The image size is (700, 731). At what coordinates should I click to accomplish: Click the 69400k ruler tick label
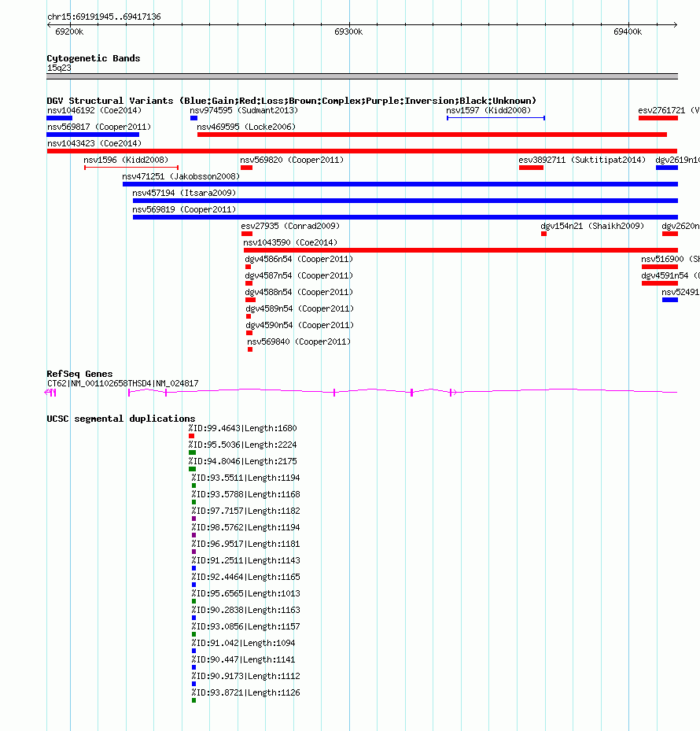pos(628,31)
